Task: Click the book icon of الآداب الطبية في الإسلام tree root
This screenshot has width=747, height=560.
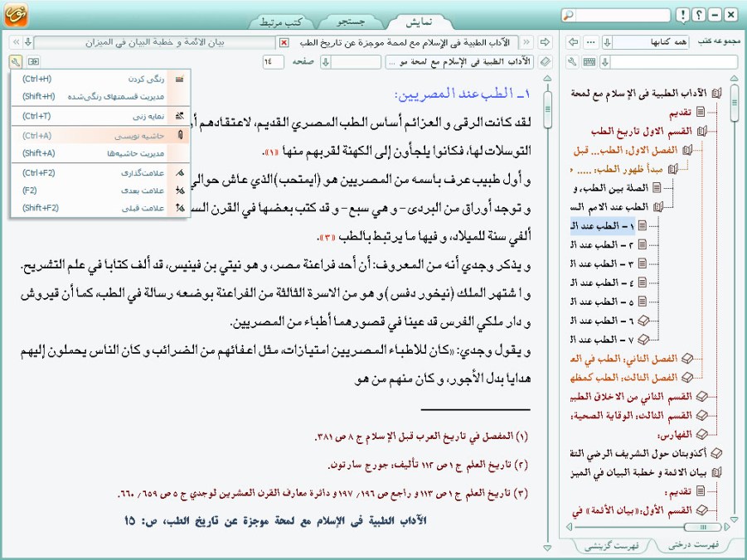Action: pos(716,94)
